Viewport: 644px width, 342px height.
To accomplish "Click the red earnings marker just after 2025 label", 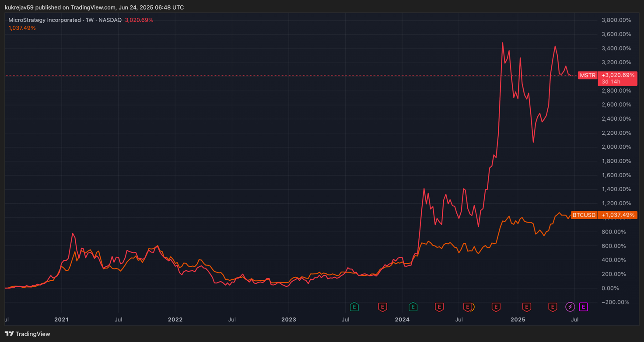I will tap(527, 307).
